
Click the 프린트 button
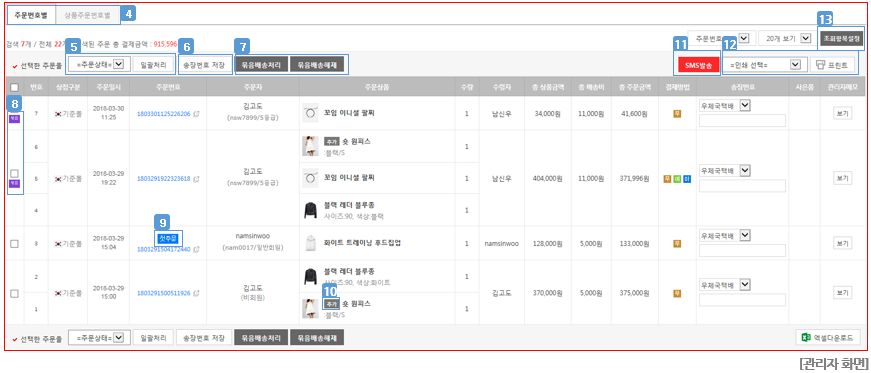click(832, 65)
